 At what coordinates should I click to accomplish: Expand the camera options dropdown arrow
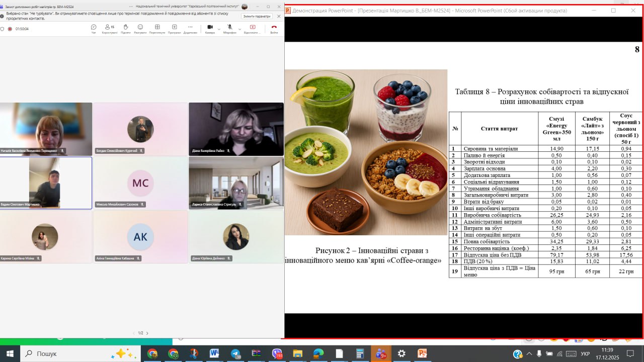(x=218, y=29)
